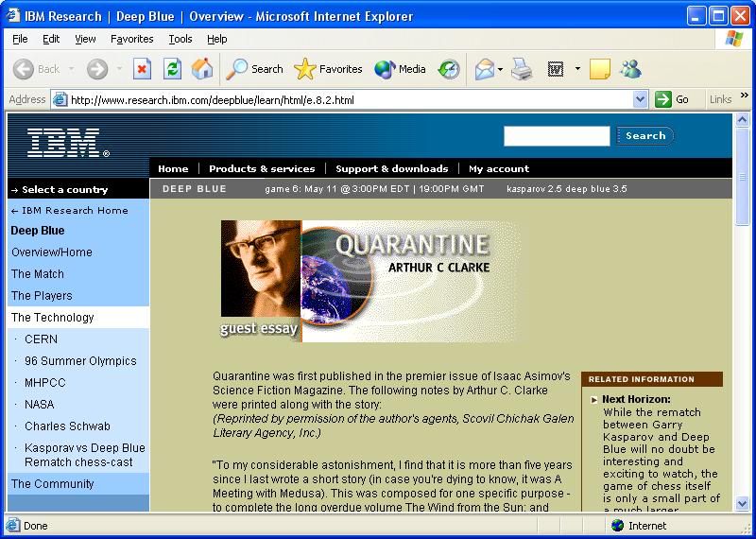This screenshot has height=539, width=756.
Task: Click the DEEP BLUE header label
Action: pos(195,189)
